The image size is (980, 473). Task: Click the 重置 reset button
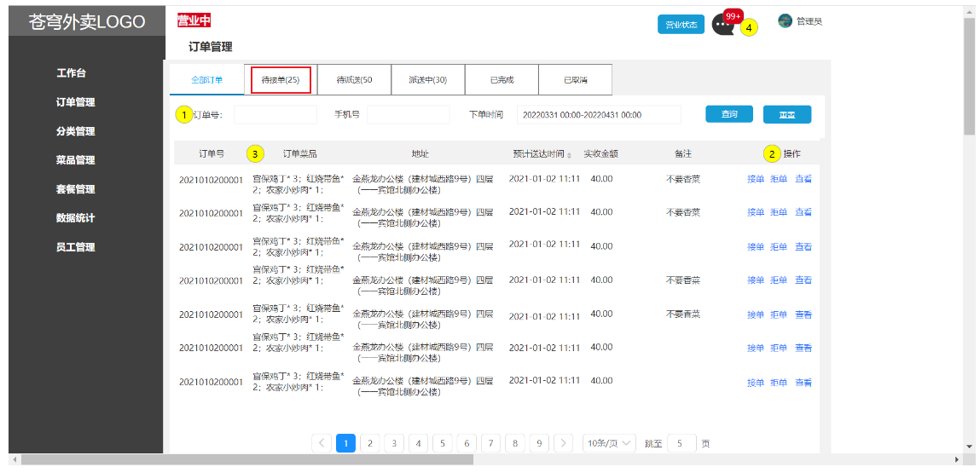(787, 114)
